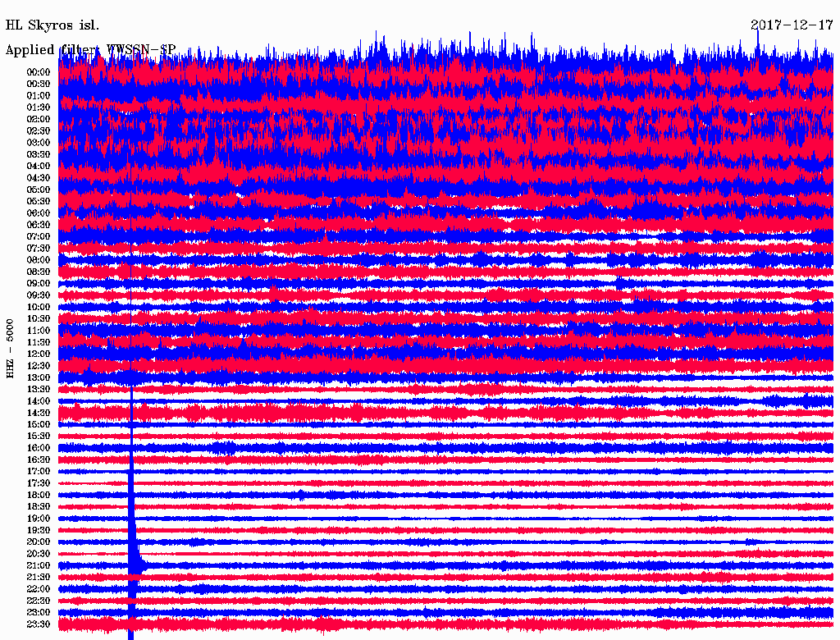Select the 09:30 time label
Viewport: 840px width, 640px height.
click(39, 295)
